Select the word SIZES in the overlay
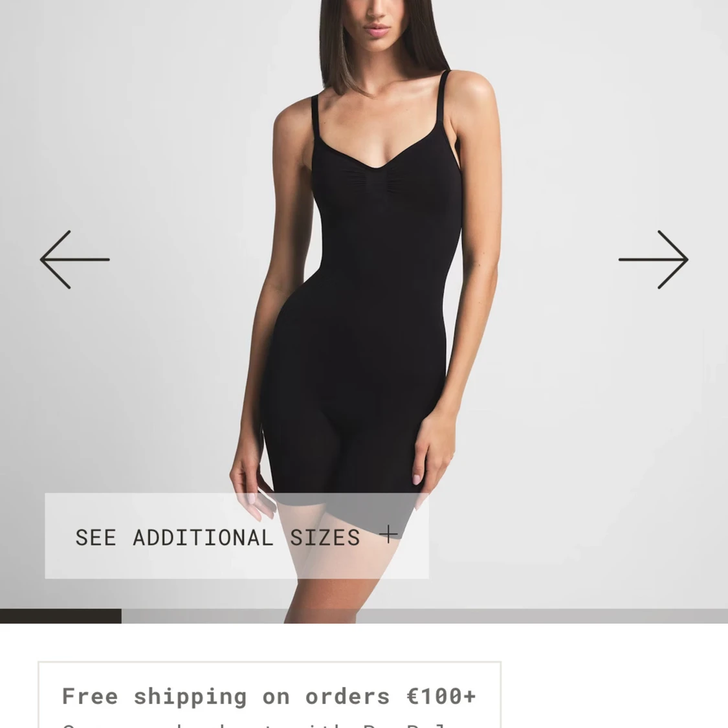This screenshot has height=728, width=728. pos(325,538)
